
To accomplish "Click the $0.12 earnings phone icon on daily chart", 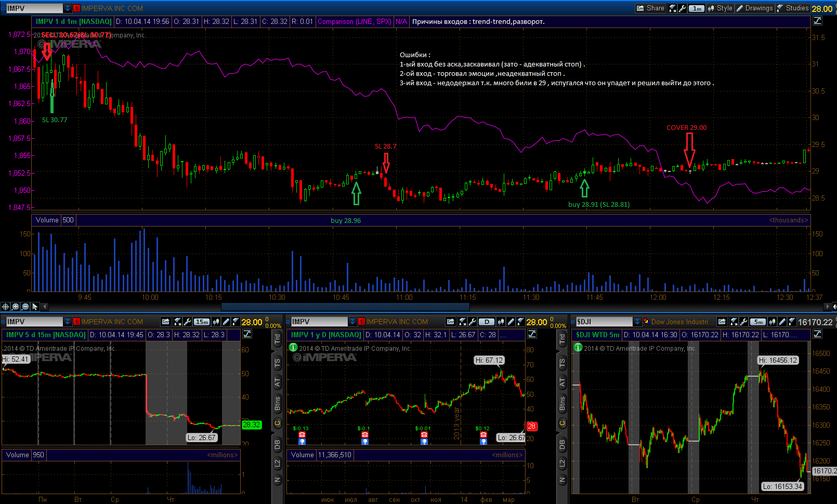I will [483, 435].
